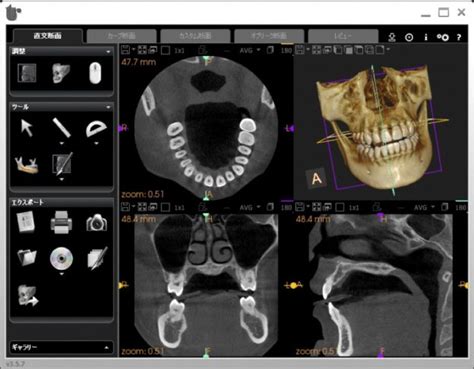Screen dimensions: 474x369
Task: Collapse the ツール panel header arrow
Action: 108,107
